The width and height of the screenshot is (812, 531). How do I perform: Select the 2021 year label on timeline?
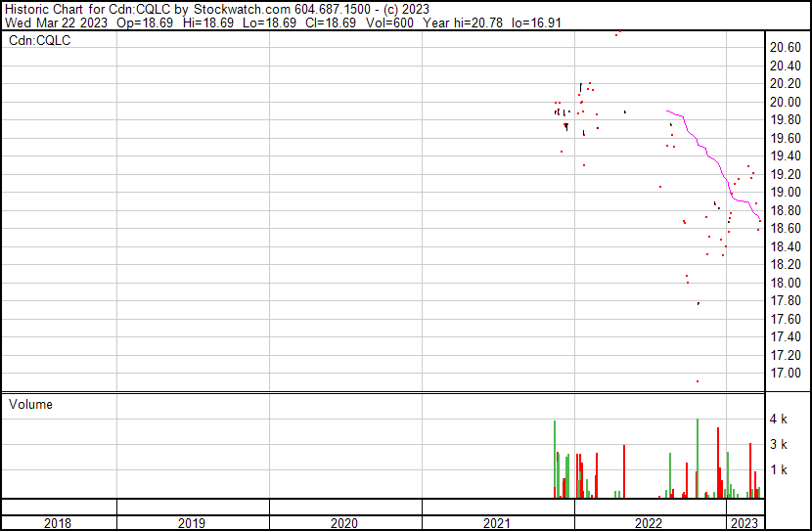497,523
